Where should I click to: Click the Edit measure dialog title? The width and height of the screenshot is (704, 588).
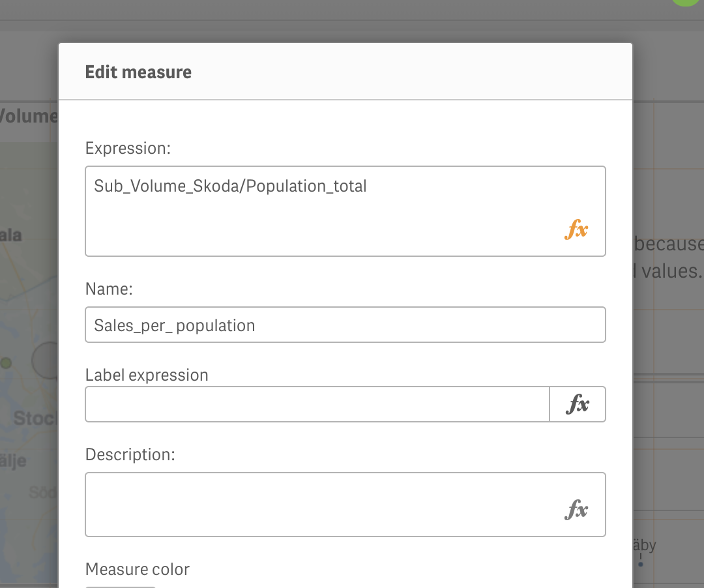click(138, 72)
